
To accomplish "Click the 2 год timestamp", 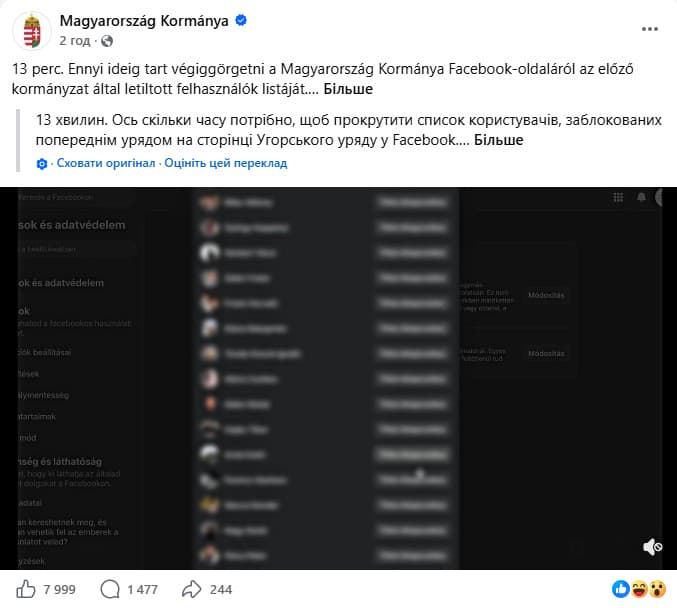I will point(75,41).
